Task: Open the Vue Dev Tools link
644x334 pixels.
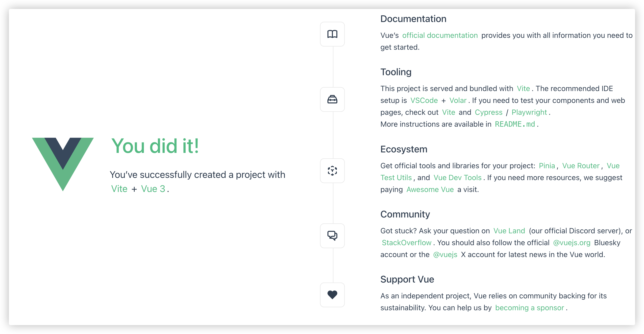Action: tap(457, 178)
